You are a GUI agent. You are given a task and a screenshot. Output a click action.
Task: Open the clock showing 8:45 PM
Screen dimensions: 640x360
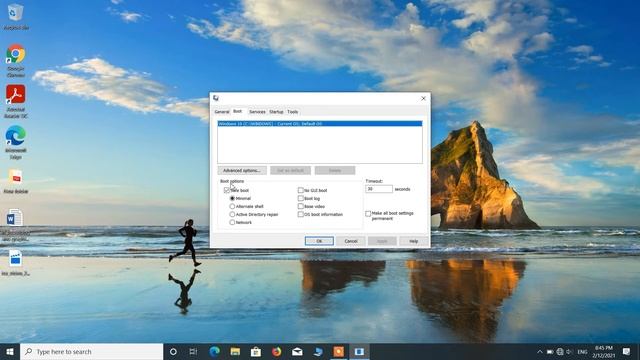pyautogui.click(x=604, y=352)
